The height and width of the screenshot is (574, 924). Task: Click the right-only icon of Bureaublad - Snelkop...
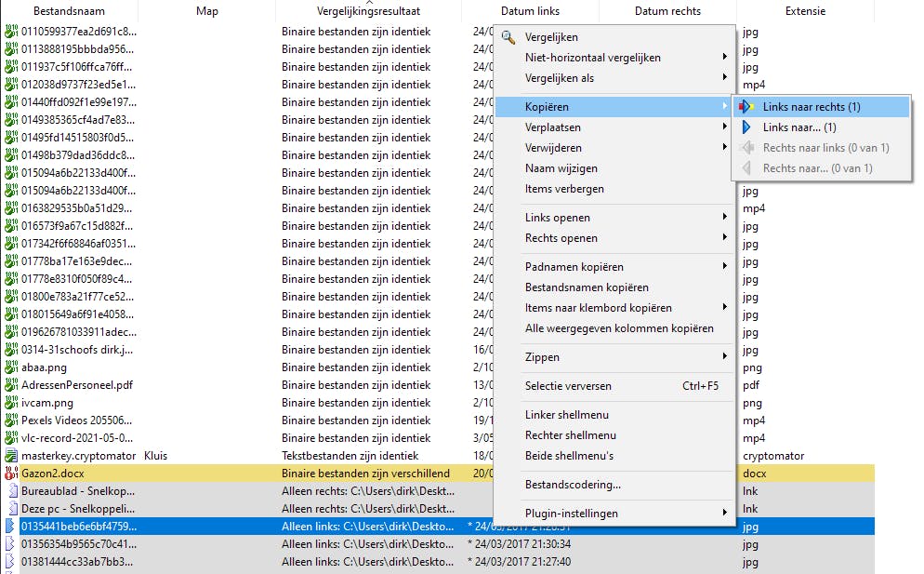[x=12, y=491]
